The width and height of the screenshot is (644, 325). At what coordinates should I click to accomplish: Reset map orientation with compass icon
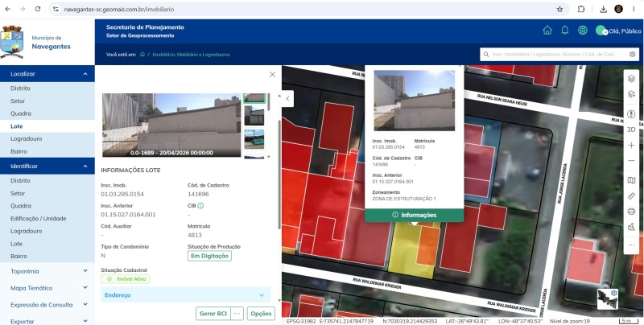(x=631, y=114)
